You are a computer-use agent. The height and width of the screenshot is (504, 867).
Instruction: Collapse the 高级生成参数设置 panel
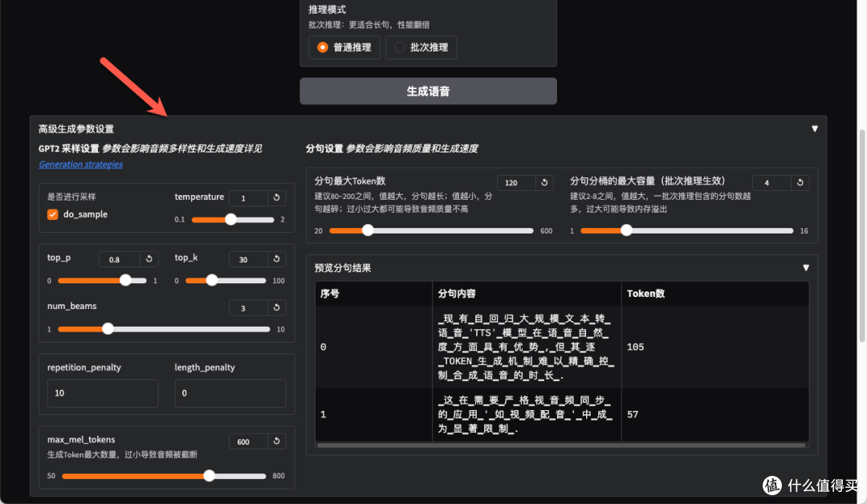(815, 128)
